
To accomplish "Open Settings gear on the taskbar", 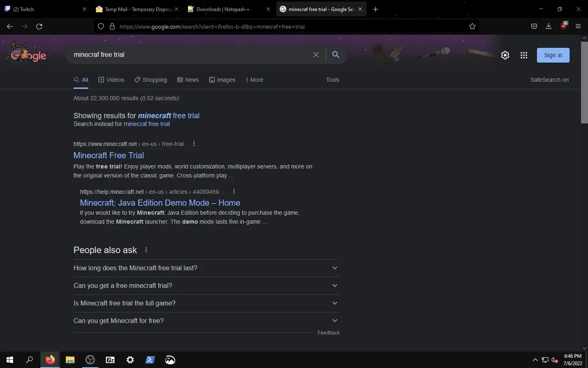I will 130,360.
